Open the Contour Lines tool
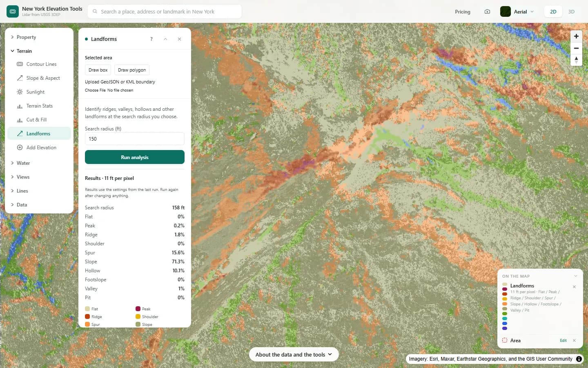 coord(39,64)
